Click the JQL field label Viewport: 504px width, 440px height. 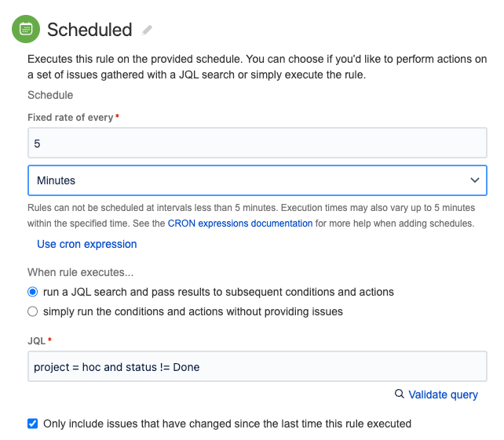[x=37, y=340]
